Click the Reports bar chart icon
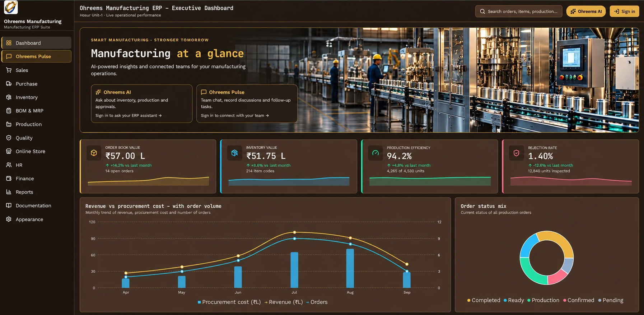The width and height of the screenshot is (644, 315). coord(9,192)
